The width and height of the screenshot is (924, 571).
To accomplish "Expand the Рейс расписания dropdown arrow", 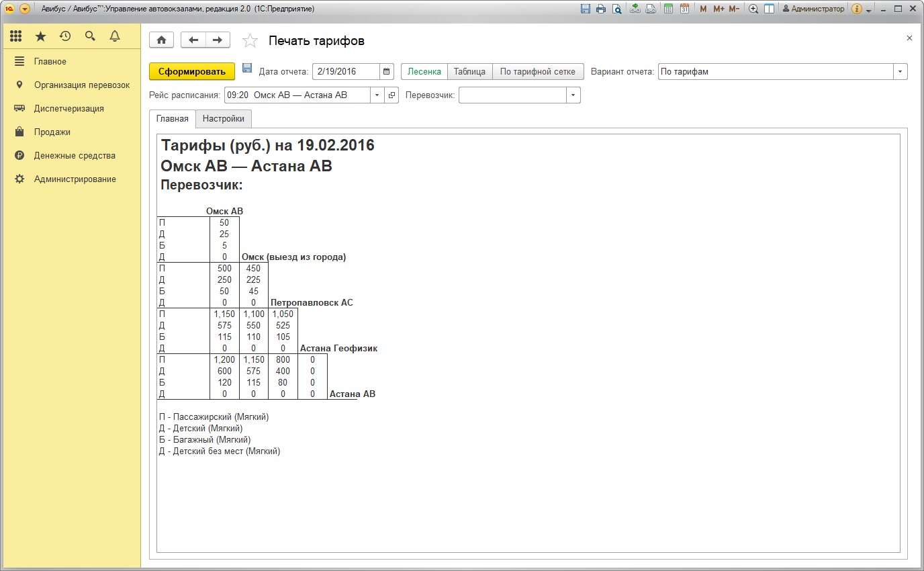I will (377, 95).
